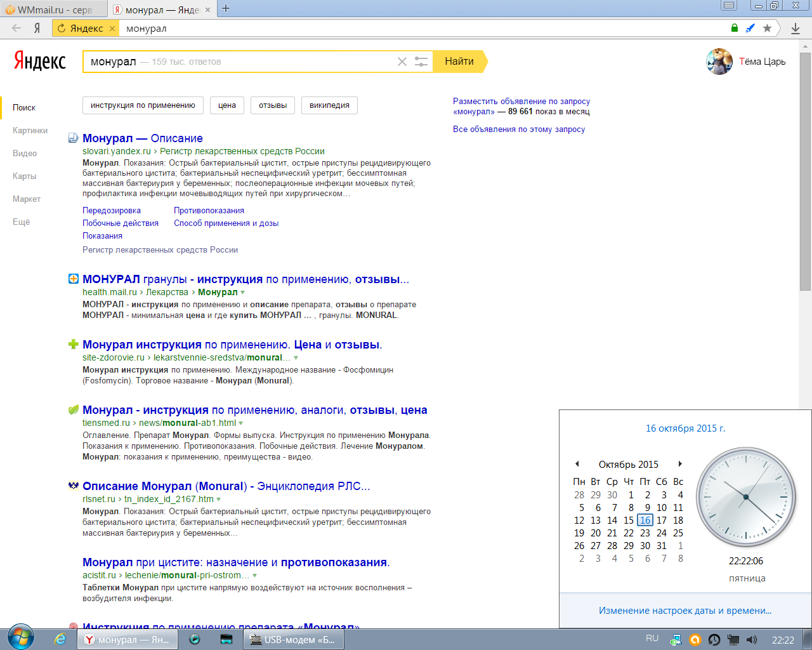This screenshot has width=812, height=650.
Task: Open the downloads arrow icon
Action: point(796,28)
